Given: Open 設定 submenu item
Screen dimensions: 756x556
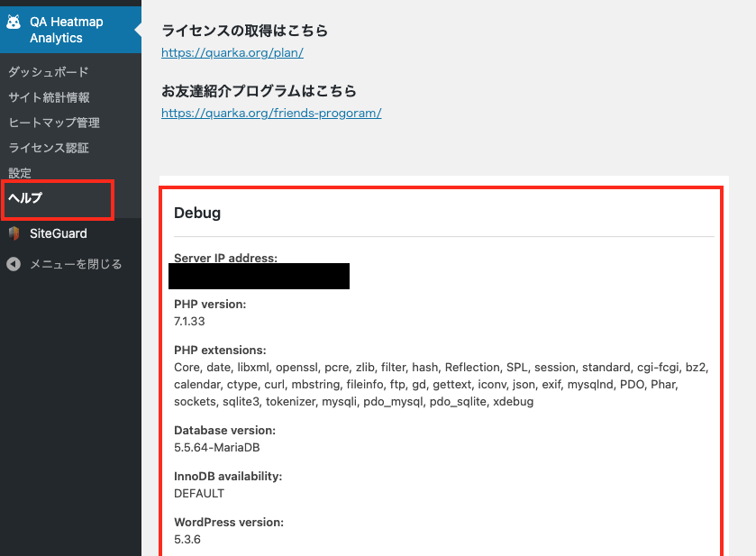Looking at the screenshot, I should point(20,173).
